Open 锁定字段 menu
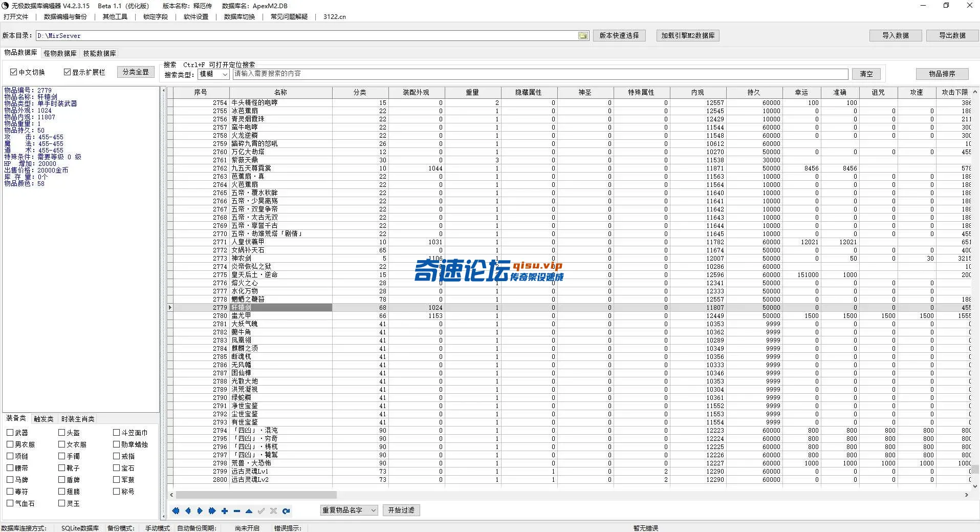Screen dimensions: 980x532 156,17
